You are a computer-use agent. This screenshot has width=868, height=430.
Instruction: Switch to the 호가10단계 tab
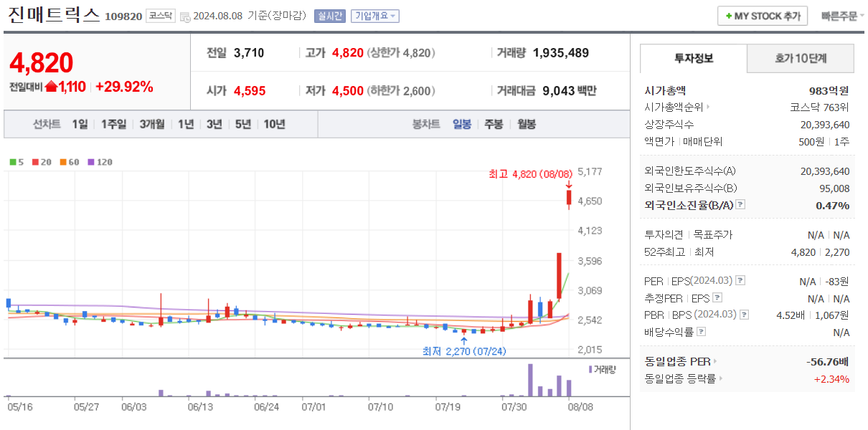(x=801, y=58)
